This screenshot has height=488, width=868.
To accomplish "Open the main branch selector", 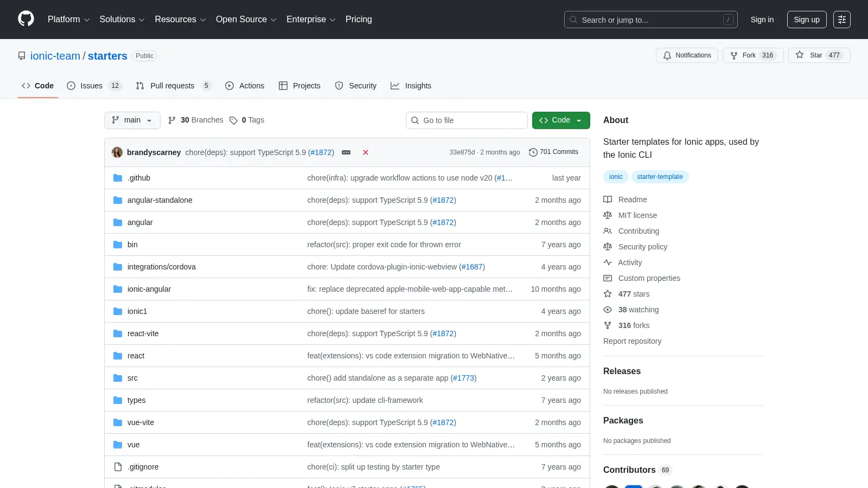I will click(x=132, y=120).
